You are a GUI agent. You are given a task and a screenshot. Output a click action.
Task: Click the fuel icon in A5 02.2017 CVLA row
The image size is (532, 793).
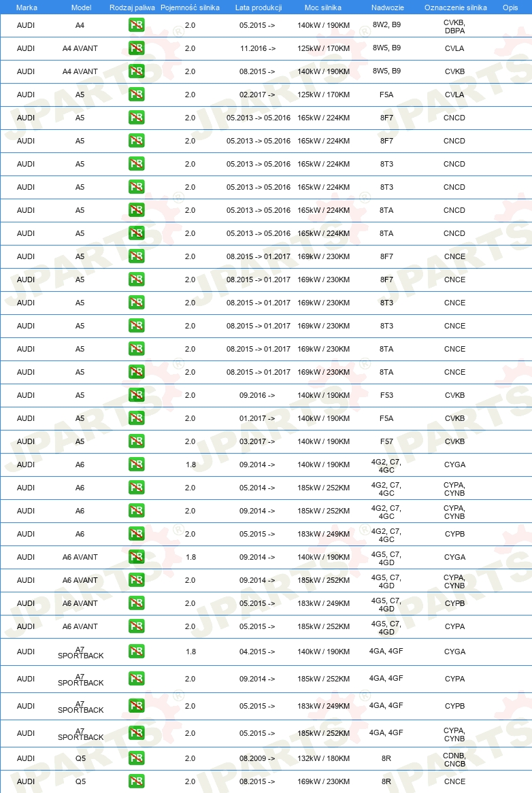(x=137, y=95)
